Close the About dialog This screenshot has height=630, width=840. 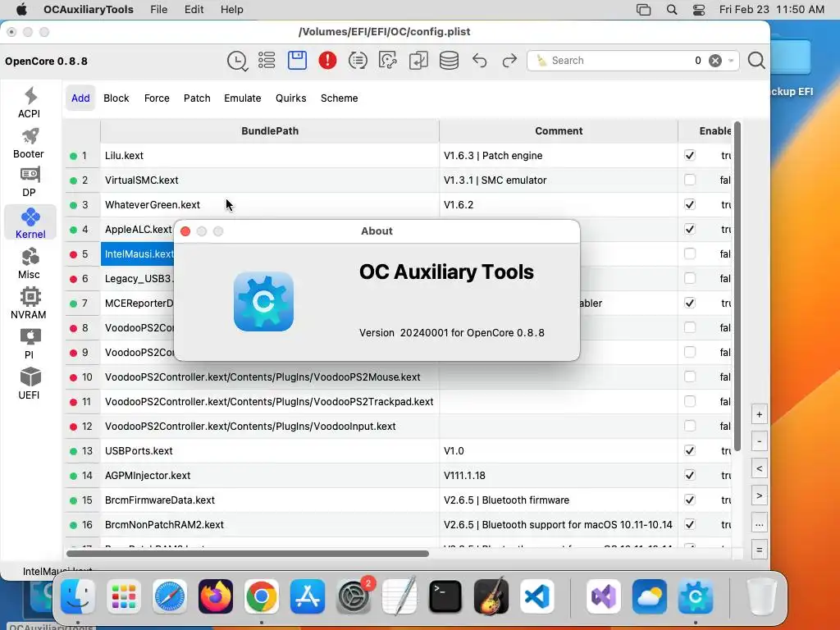click(185, 231)
